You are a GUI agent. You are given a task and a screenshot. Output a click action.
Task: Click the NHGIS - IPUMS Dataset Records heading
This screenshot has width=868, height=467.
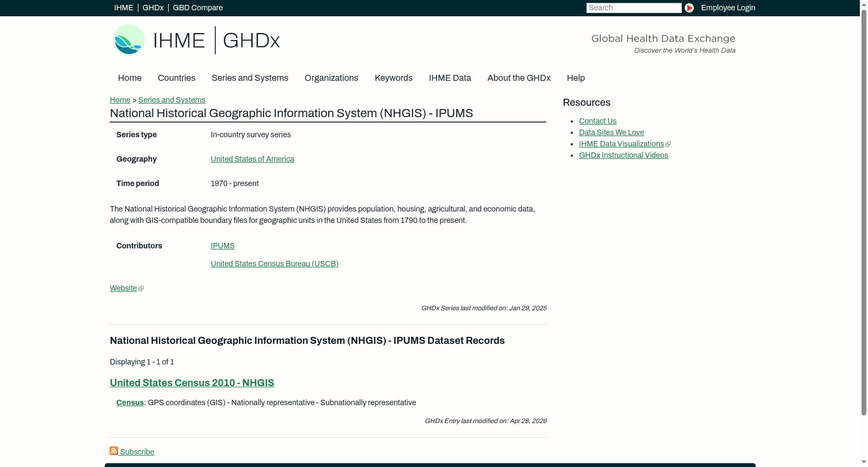[307, 341]
